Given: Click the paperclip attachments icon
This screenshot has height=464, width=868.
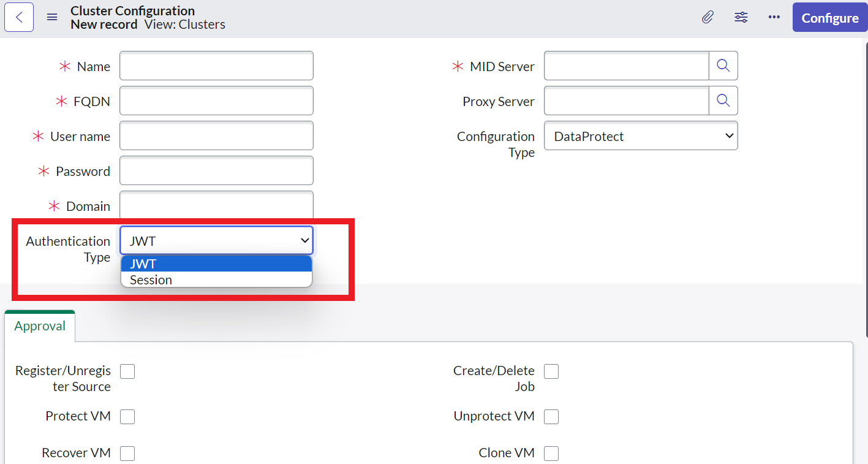Looking at the screenshot, I should coord(708,17).
